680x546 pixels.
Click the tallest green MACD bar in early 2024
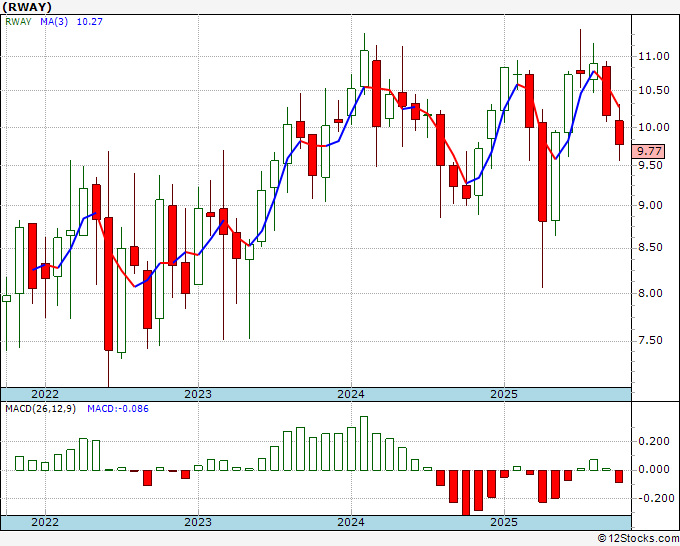(x=364, y=443)
